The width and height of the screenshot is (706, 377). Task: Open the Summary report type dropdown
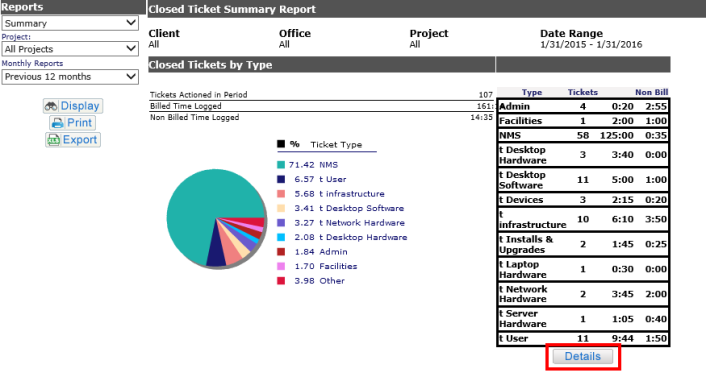point(70,23)
